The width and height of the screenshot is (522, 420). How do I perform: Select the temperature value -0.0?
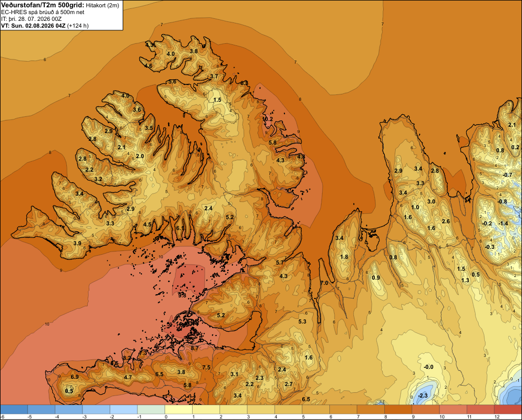click(x=429, y=367)
